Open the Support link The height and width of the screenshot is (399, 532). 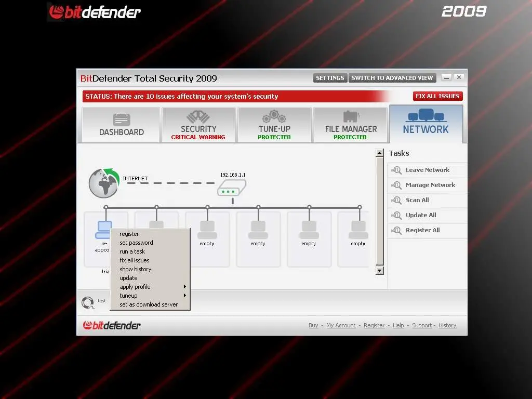click(x=422, y=325)
